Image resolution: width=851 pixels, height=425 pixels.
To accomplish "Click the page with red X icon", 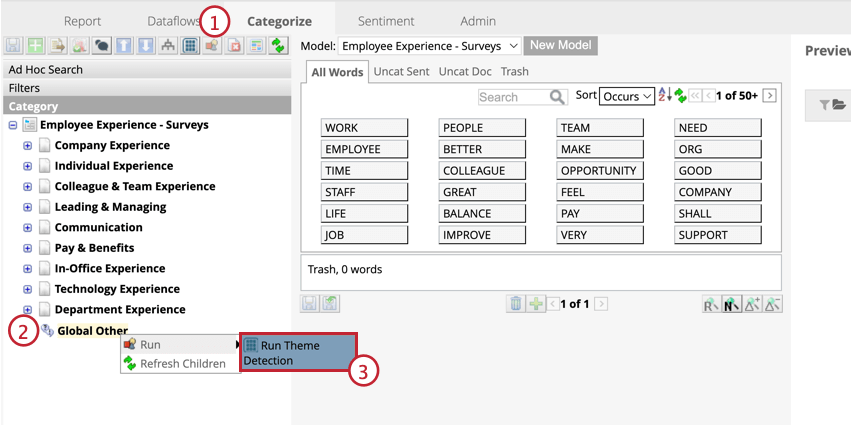I will (x=234, y=46).
